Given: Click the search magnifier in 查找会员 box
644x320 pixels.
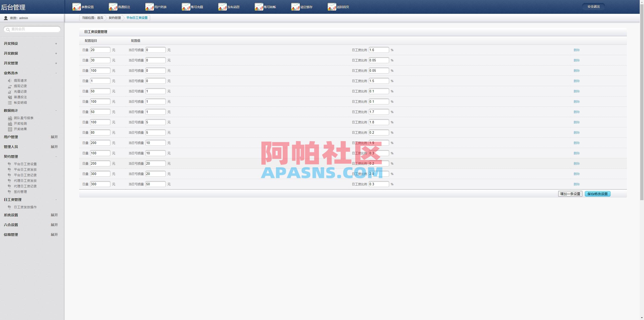Looking at the screenshot, I should tap(8, 29).
